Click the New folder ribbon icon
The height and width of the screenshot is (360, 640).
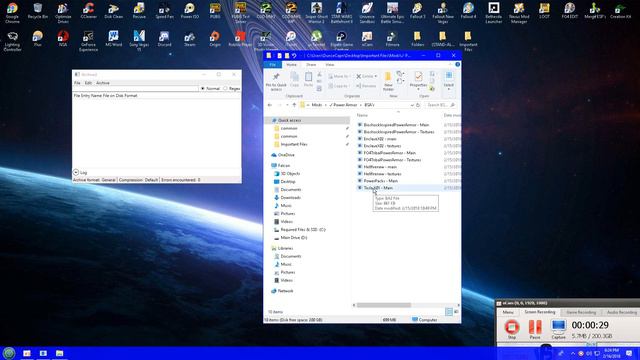click(x=388, y=81)
